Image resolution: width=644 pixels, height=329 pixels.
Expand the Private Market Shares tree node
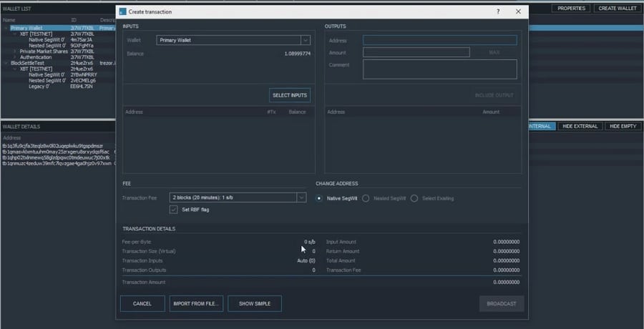click(15, 51)
